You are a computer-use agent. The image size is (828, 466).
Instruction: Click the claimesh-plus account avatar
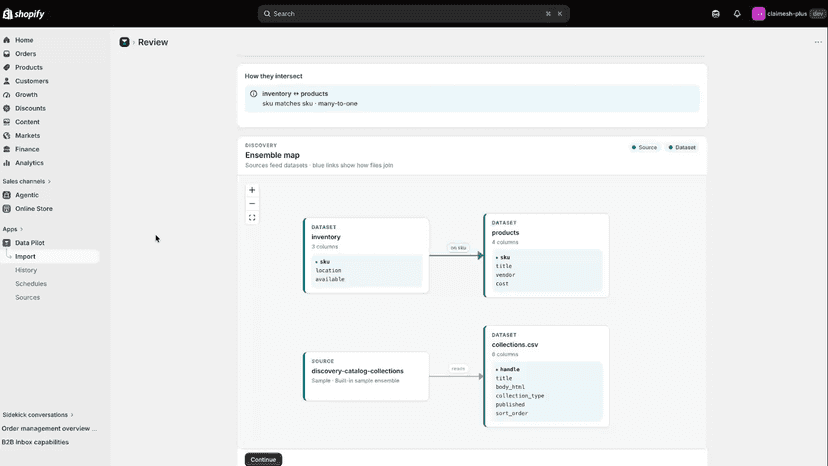[x=758, y=14]
